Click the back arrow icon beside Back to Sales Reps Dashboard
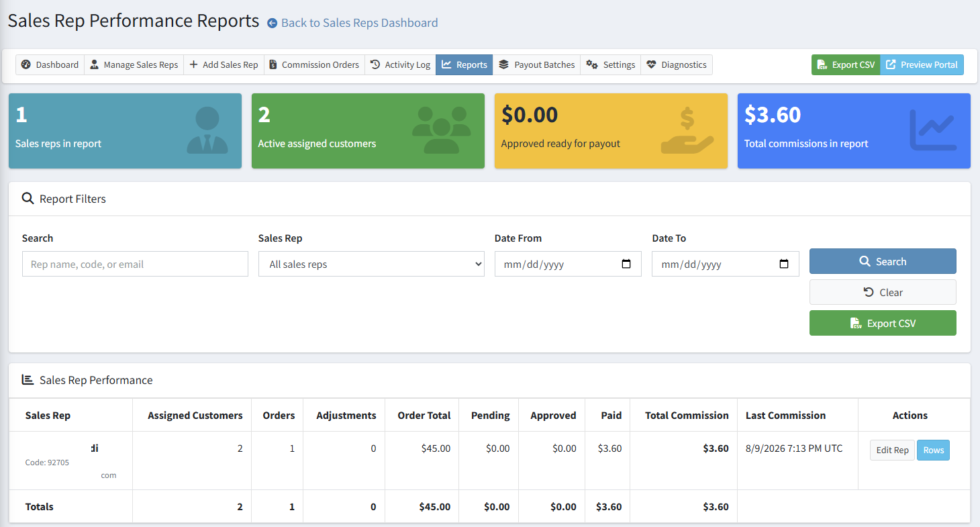 [272, 23]
